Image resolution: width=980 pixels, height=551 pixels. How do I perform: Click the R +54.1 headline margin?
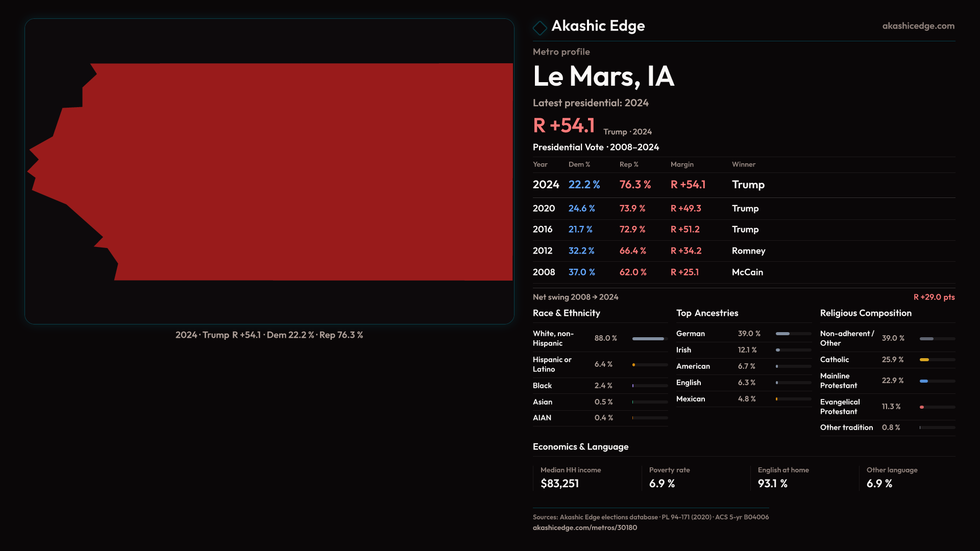pyautogui.click(x=564, y=126)
